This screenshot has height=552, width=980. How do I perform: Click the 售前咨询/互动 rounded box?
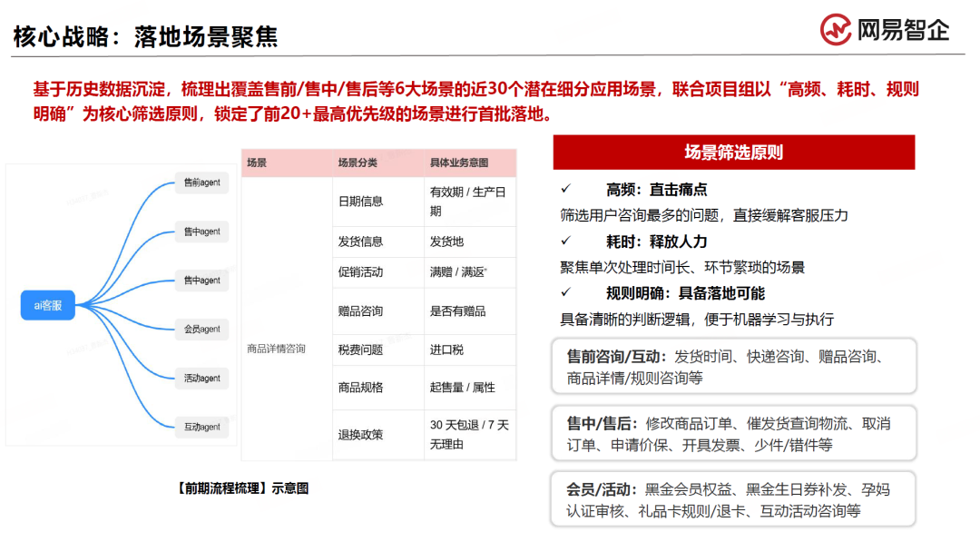(733, 367)
